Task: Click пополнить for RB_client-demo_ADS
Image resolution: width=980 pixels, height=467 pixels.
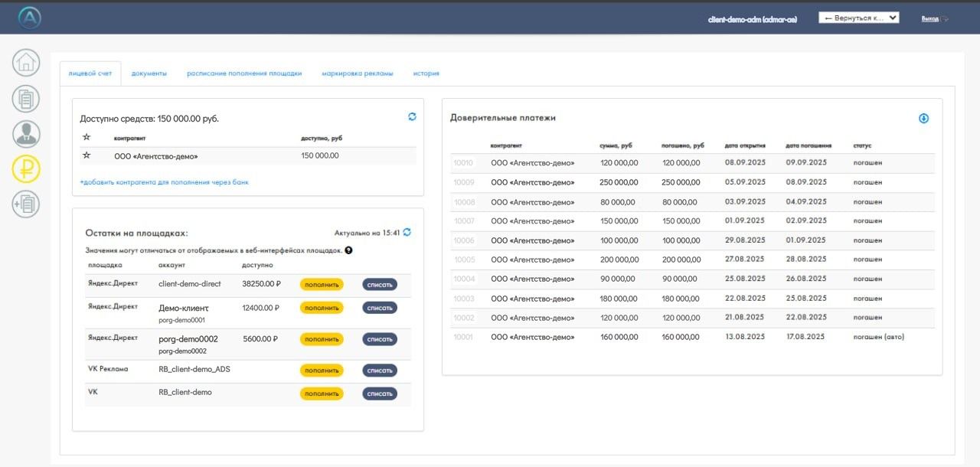Action: (x=322, y=371)
